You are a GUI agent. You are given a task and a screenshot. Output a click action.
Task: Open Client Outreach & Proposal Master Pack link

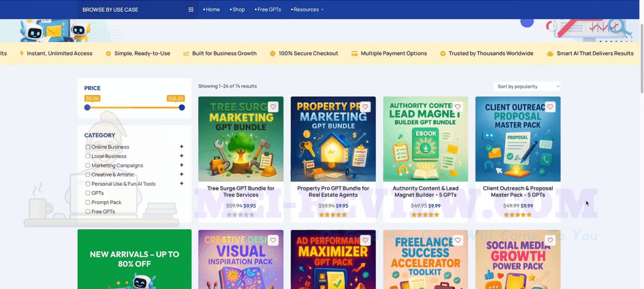point(518,191)
